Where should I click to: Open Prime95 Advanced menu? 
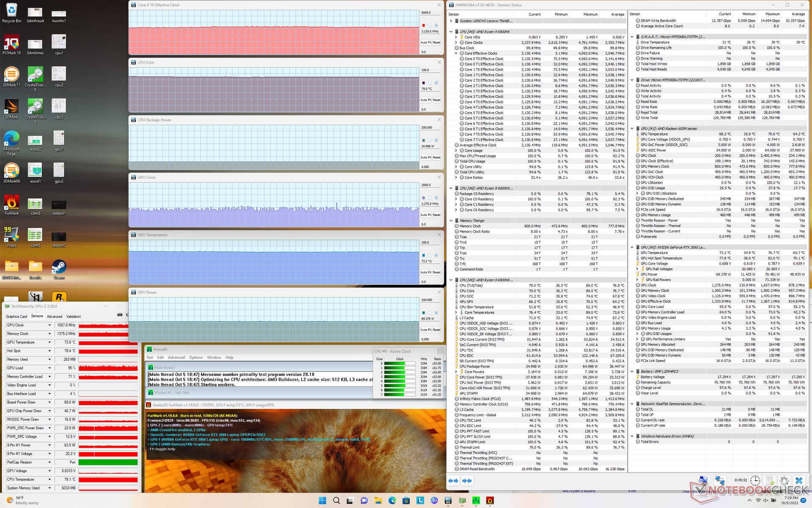tap(176, 358)
